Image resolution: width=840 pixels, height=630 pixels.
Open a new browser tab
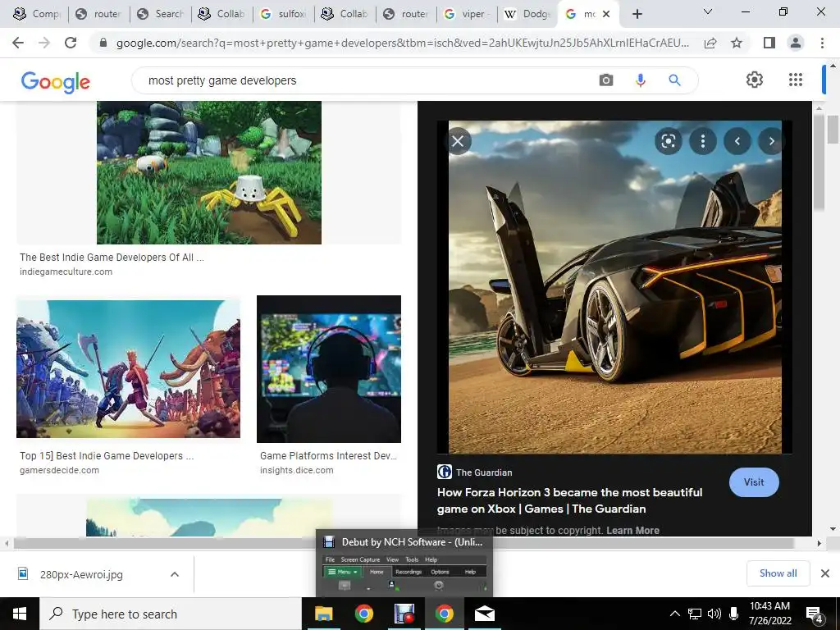click(x=637, y=14)
